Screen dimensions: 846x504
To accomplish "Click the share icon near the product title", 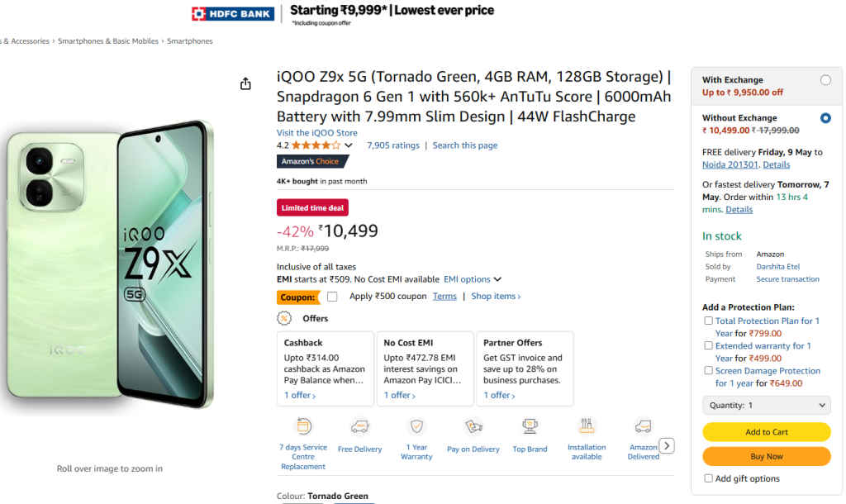I will [245, 83].
